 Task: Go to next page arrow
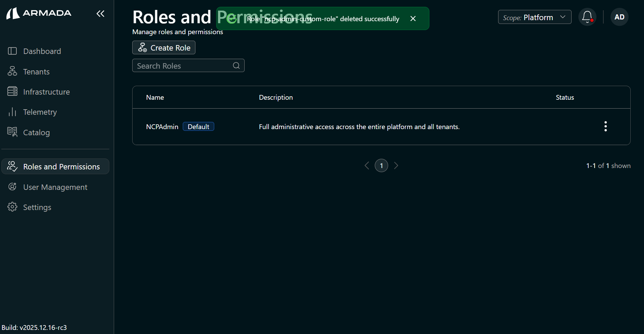point(396,166)
